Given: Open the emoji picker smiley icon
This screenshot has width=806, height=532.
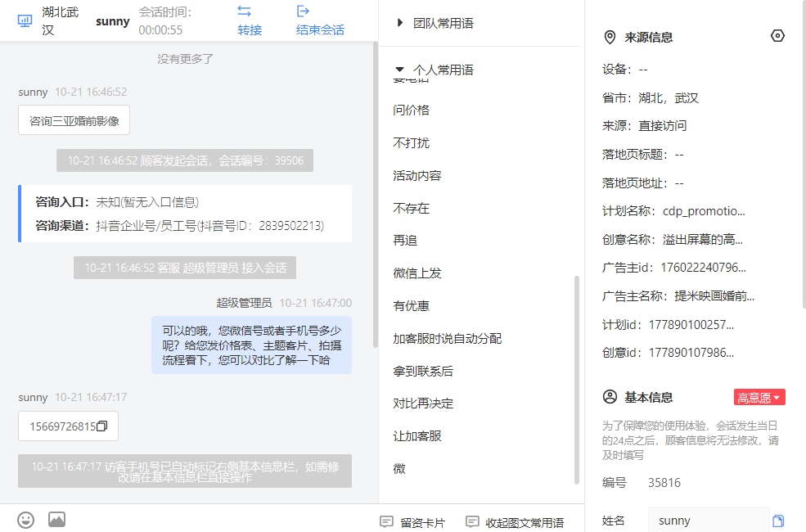Looking at the screenshot, I should [x=25, y=520].
